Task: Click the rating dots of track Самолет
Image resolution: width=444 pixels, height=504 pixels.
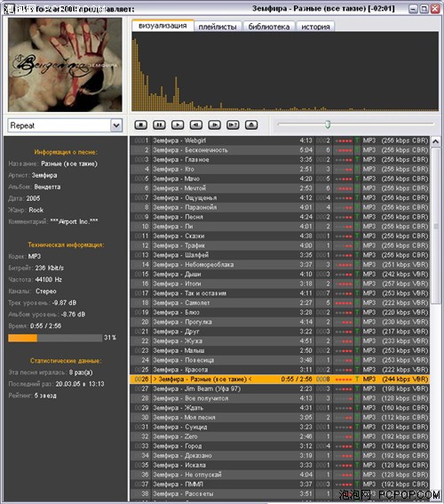Action: [x=344, y=303]
